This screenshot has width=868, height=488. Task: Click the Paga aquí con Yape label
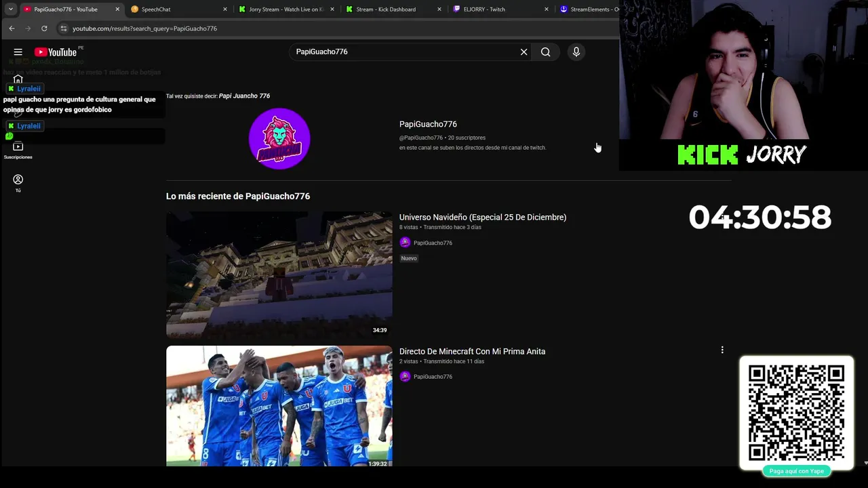(797, 471)
